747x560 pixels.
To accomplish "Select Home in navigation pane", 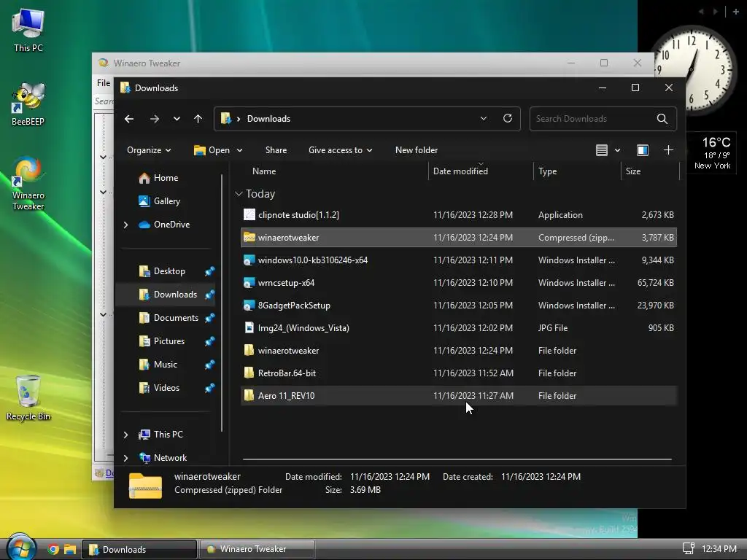I will tap(166, 178).
